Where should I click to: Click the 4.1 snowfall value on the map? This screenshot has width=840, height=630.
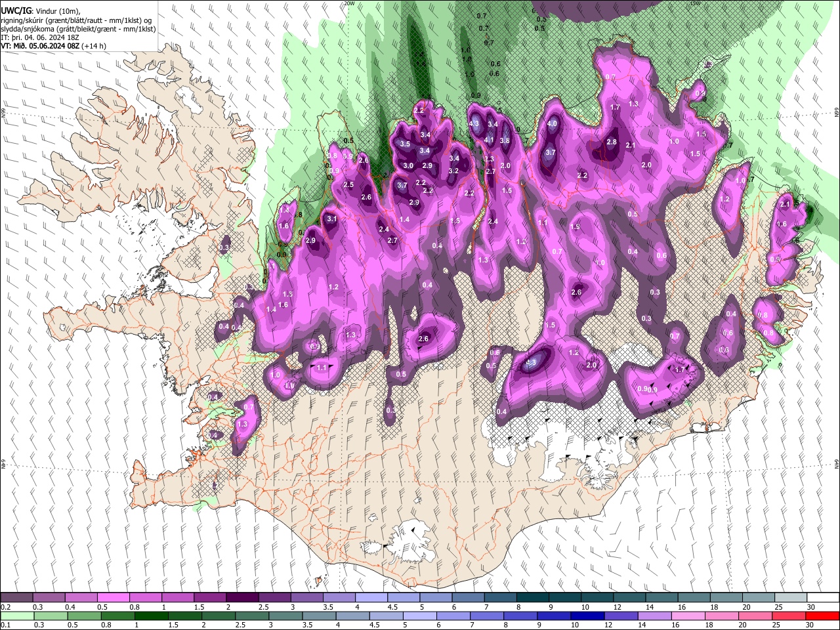488,140
